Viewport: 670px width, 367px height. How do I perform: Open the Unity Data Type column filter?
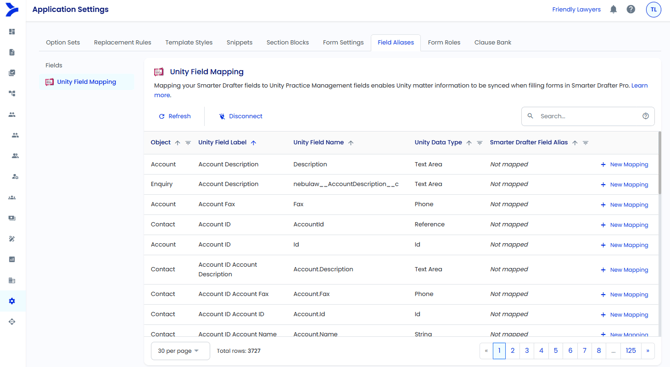click(479, 143)
